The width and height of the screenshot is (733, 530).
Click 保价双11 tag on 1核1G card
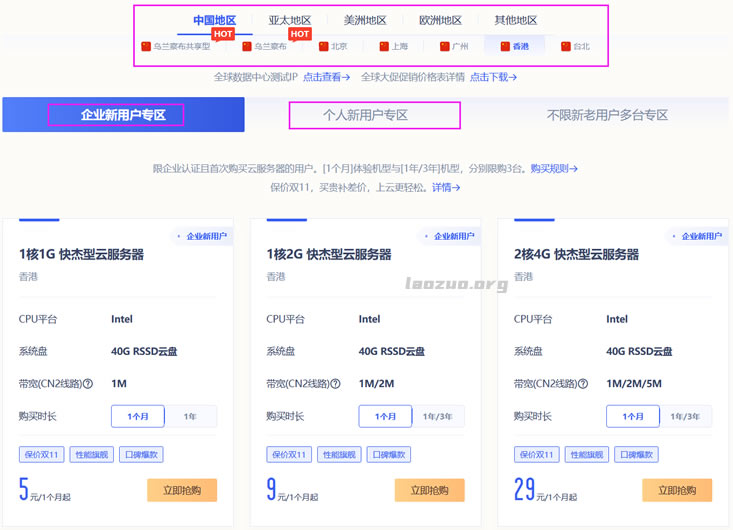click(41, 454)
